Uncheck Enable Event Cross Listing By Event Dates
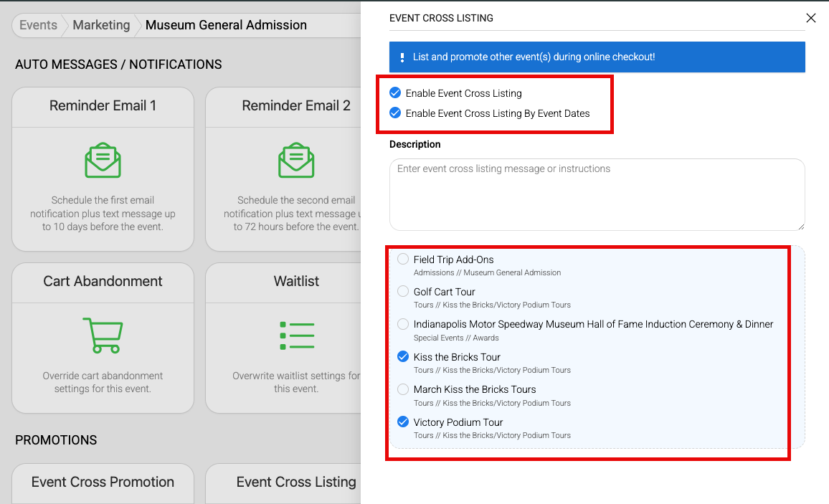The image size is (829, 504). 395,113
